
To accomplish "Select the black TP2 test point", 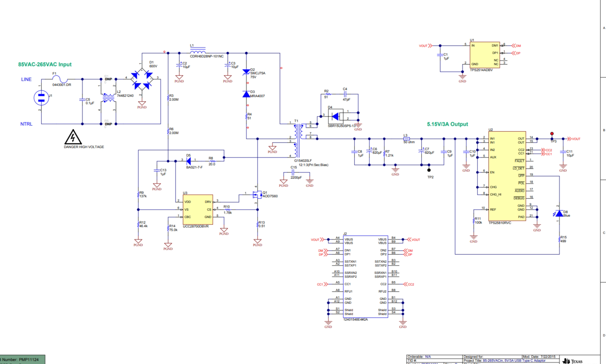I will coord(429,170).
